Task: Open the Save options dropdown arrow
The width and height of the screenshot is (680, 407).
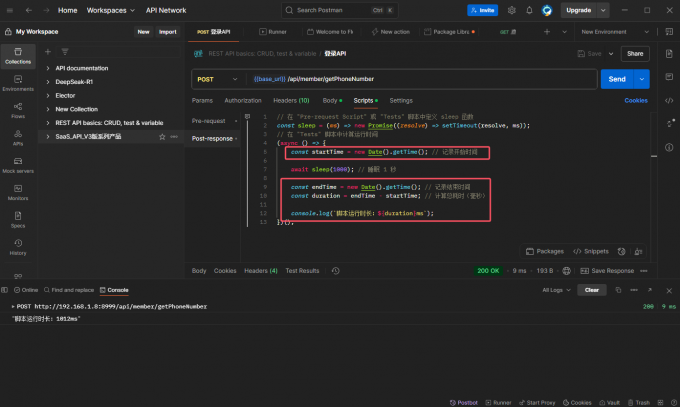Action: coord(611,54)
